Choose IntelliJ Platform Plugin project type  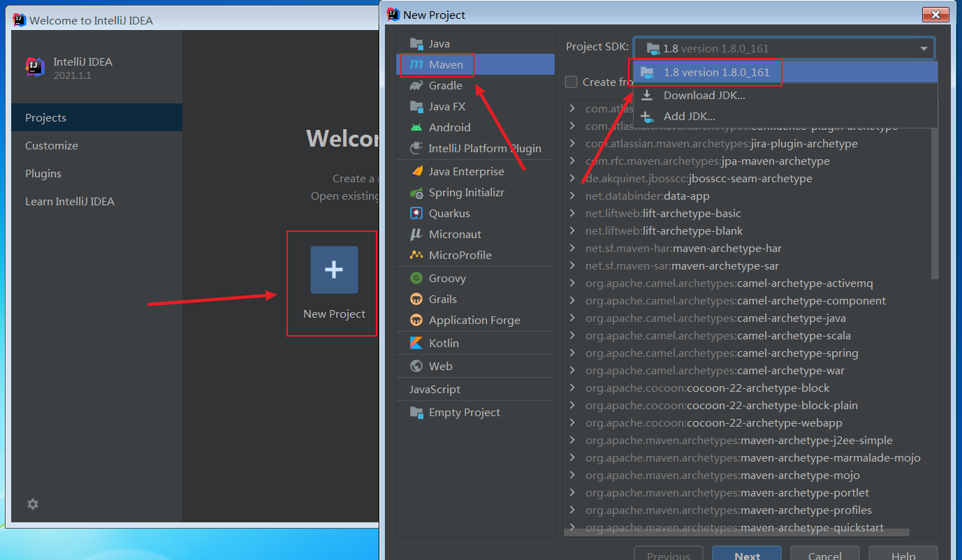point(475,148)
